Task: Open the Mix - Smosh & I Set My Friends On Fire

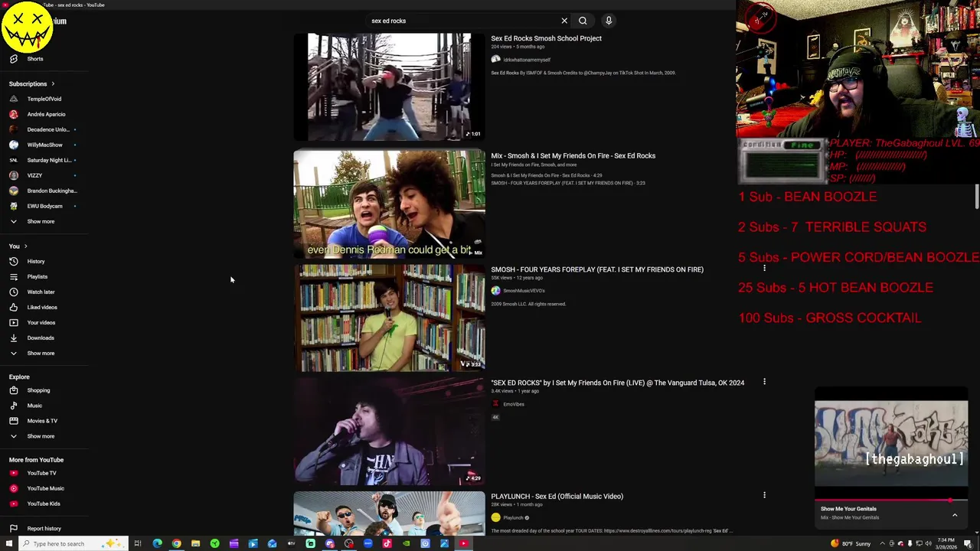Action: 573,155
